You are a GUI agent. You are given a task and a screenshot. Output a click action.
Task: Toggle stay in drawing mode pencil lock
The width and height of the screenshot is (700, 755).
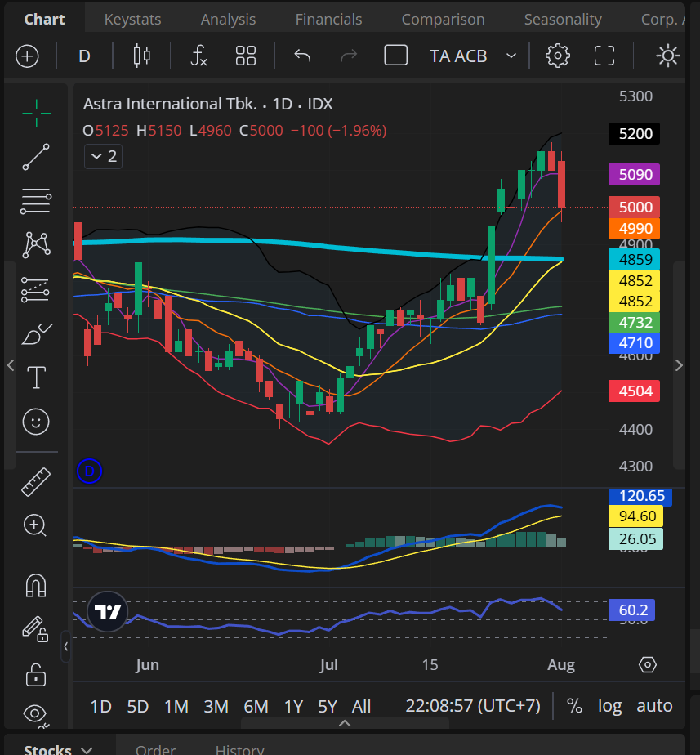coord(36,629)
